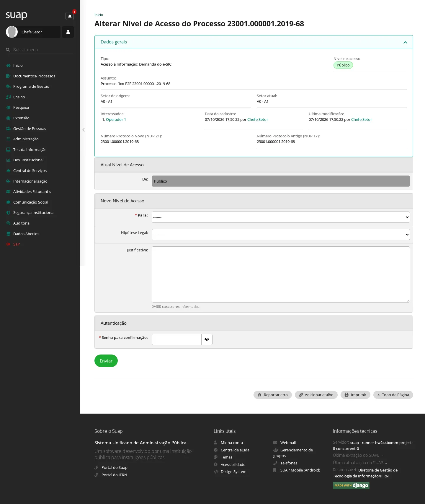Viewport: 425px width, 504px height.
Task: Open the Operador 1 interessado link
Action: click(x=116, y=119)
